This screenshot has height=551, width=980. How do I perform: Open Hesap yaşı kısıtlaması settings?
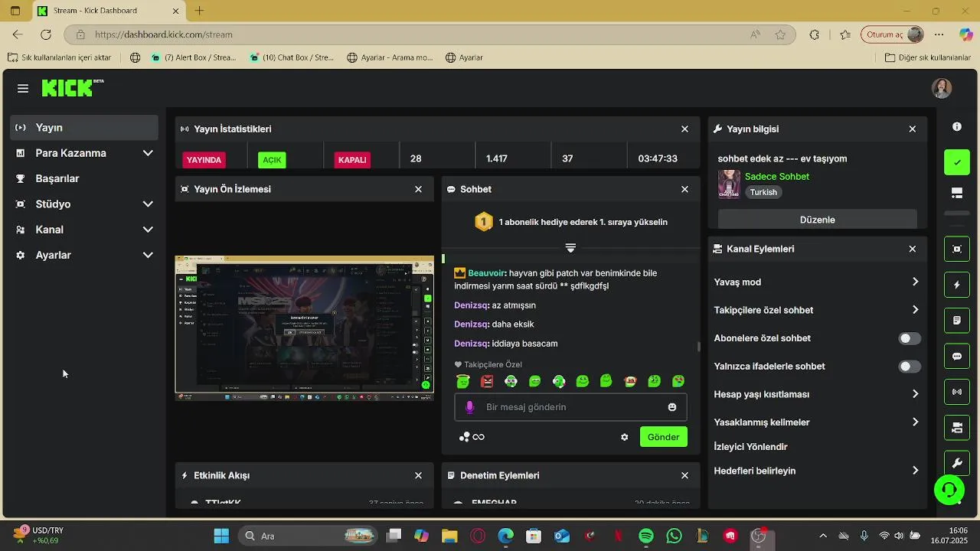816,394
